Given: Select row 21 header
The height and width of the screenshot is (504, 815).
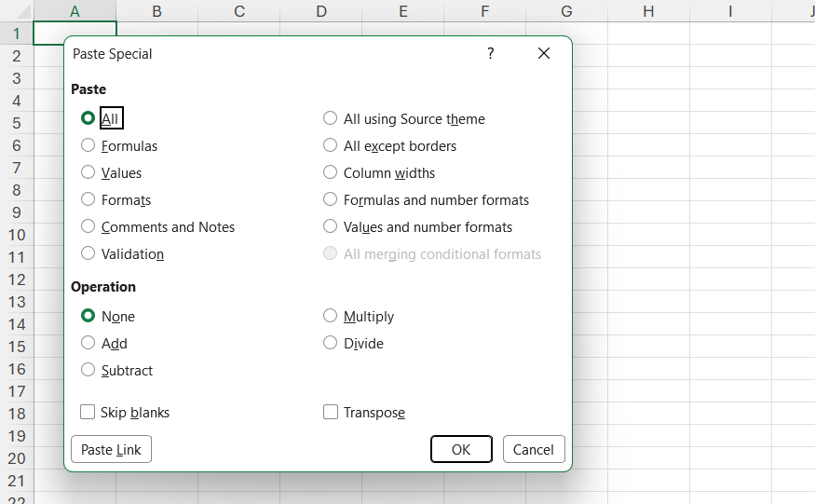Looking at the screenshot, I should (x=17, y=481).
